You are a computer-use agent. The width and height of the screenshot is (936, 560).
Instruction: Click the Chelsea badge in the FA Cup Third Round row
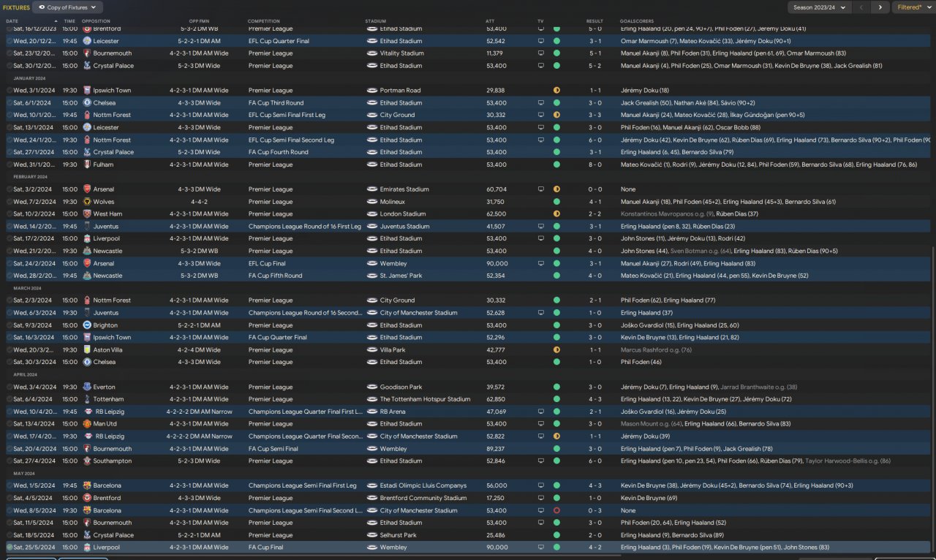tap(87, 103)
